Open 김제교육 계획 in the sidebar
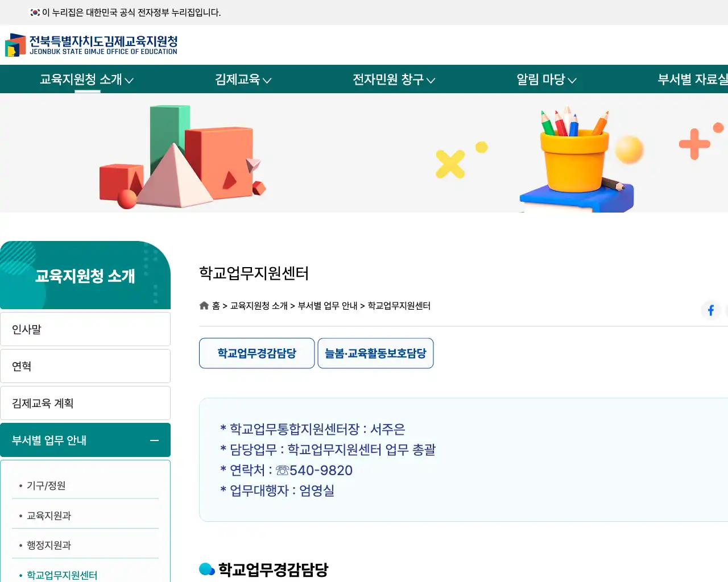The height and width of the screenshot is (582, 728). point(85,403)
